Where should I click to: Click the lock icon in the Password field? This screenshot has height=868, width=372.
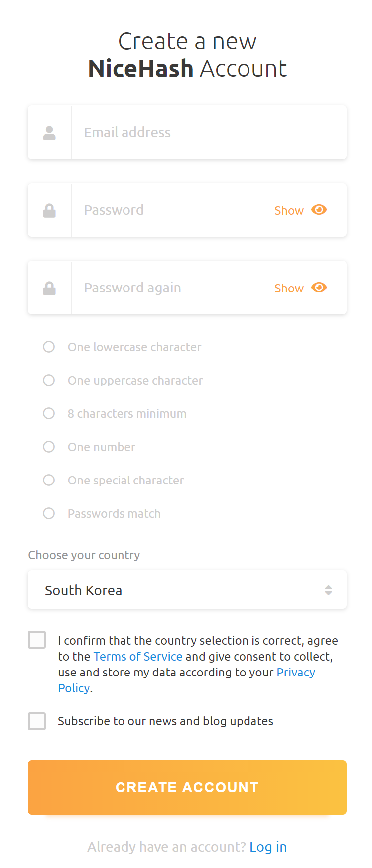(x=49, y=210)
